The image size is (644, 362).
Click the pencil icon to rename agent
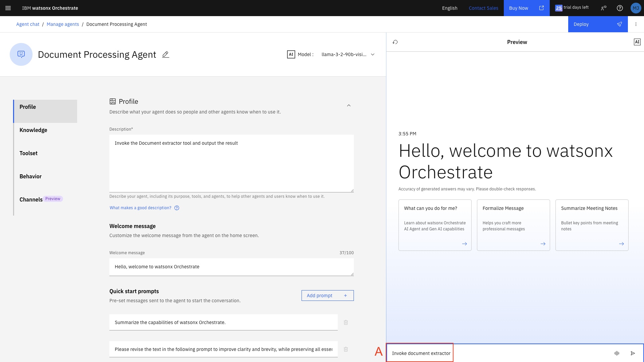coord(165,54)
